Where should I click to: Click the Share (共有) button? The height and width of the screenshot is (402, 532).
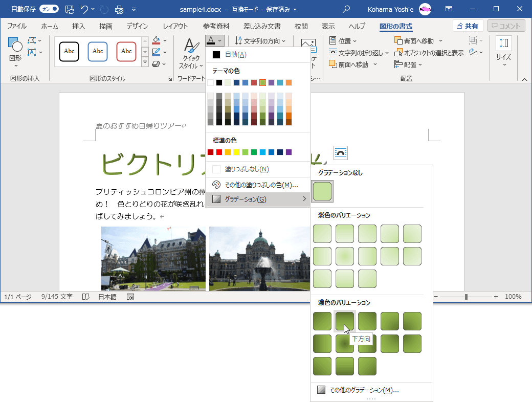tap(468, 26)
